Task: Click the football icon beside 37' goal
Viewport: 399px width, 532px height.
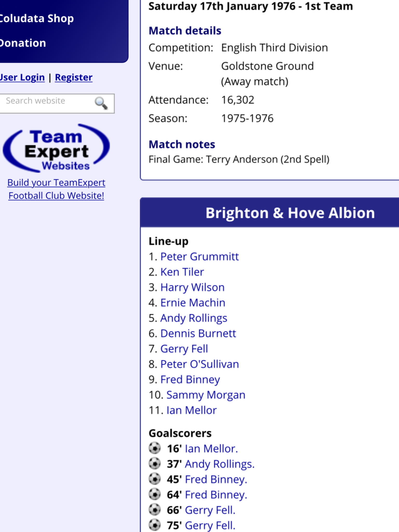Action: click(x=155, y=464)
